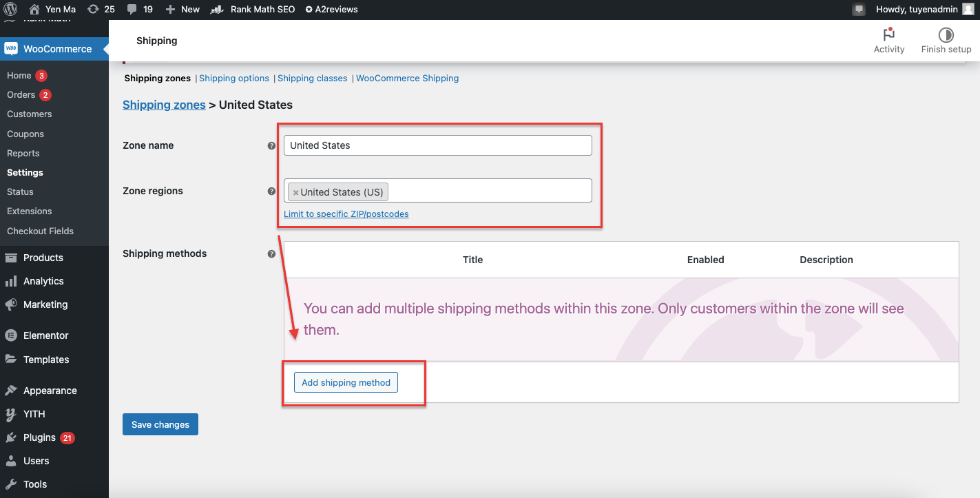The height and width of the screenshot is (498, 980).
Task: Open the Zone regions selection box
Action: click(438, 191)
